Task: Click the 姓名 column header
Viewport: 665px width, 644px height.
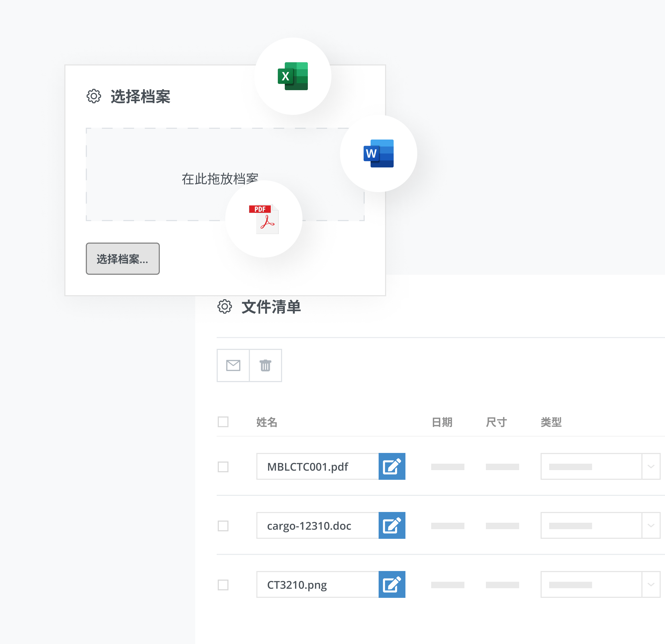Action: (267, 422)
